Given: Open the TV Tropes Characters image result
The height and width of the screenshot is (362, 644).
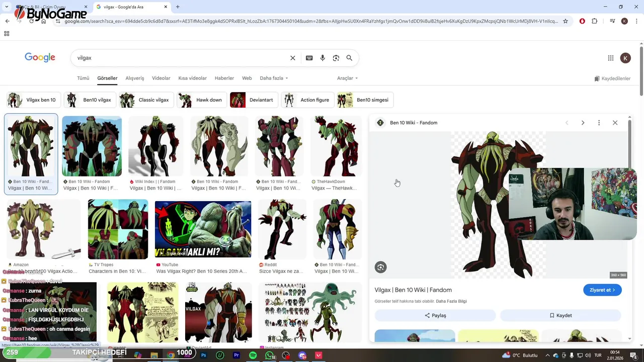Looking at the screenshot, I should click(118, 229).
